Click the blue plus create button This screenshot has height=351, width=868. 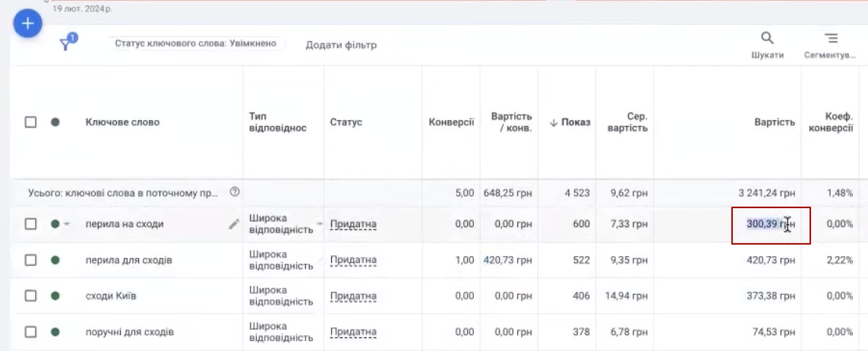[x=28, y=24]
